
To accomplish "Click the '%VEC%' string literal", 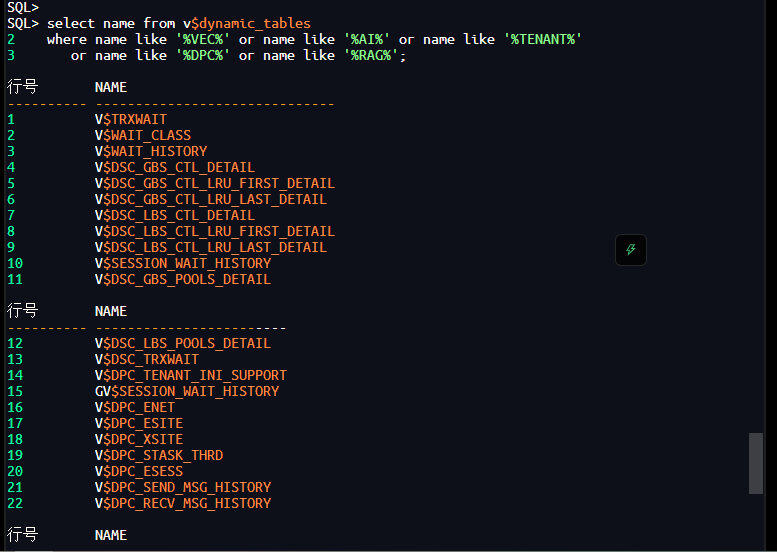I will click(203, 39).
